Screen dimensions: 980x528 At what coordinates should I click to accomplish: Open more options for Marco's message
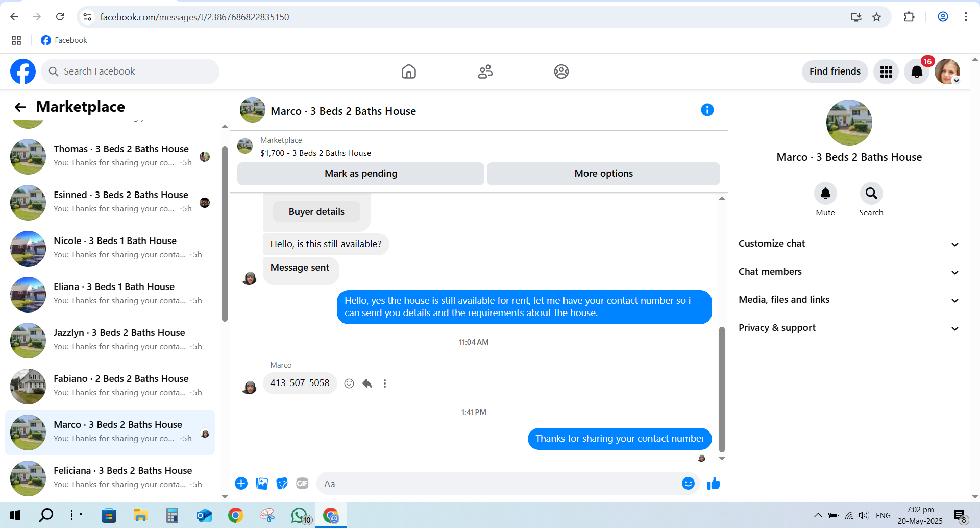[x=385, y=383]
